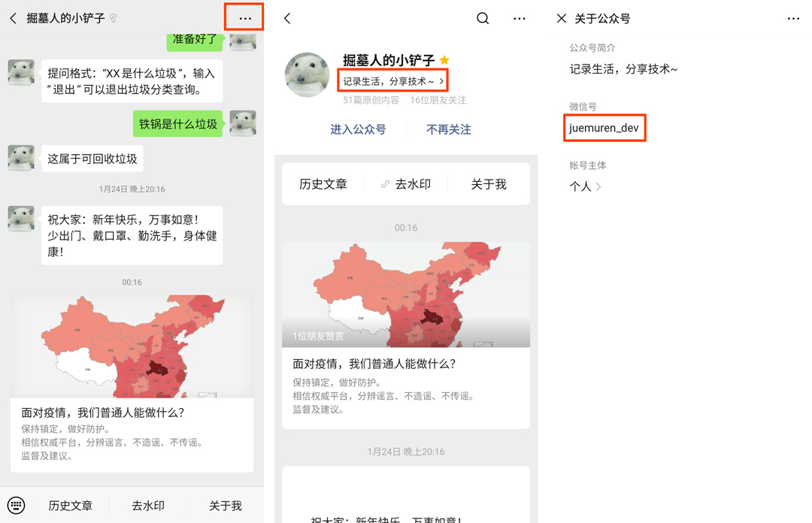
Task: Open the more options menu in the chat
Action: [244, 17]
